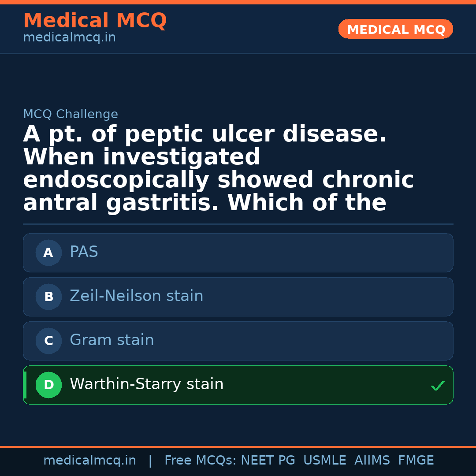This screenshot has width=476, height=476.
Task: Open the medicalmcq.in link in the footer
Action: point(89,461)
